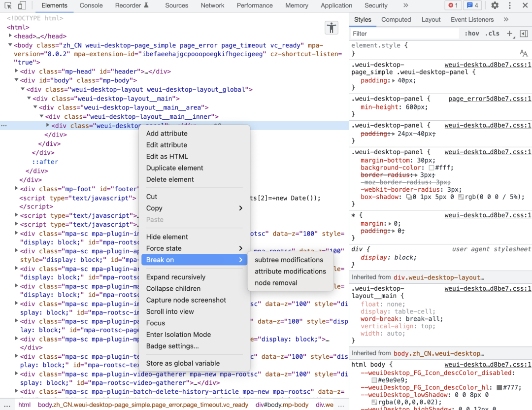Open page_error5d8be7.css:1 source link
Viewport: 532px width, 410px height.
490,99
